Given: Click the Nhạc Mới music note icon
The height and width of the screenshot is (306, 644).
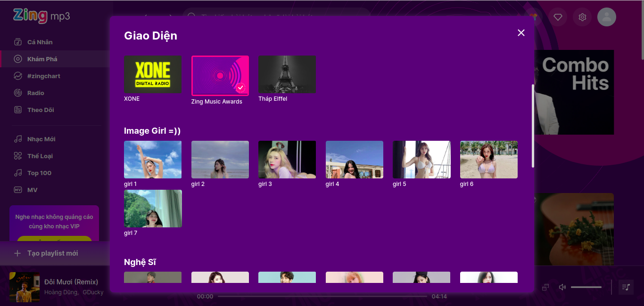Looking at the screenshot, I should point(18,139).
